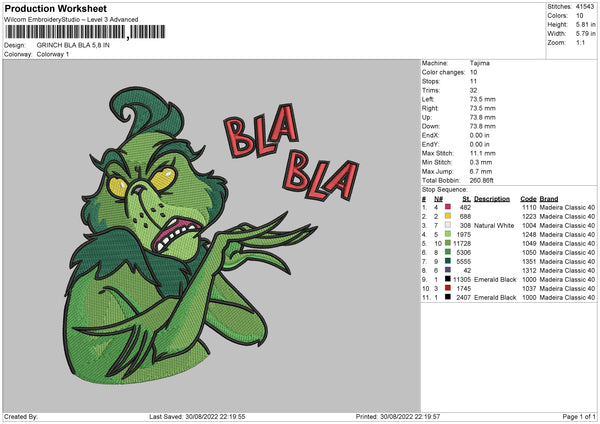
Task: Click stitch count 5555 in stop row 7
Action: (x=464, y=261)
